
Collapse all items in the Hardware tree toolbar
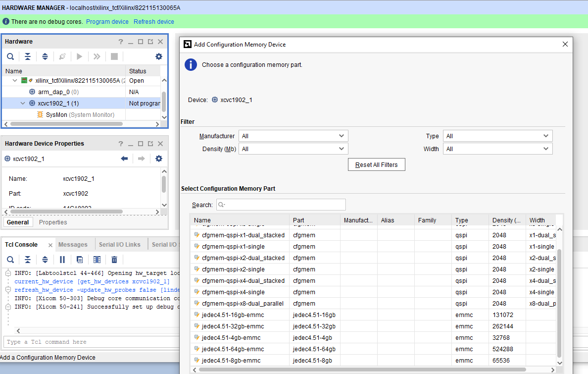pyautogui.click(x=28, y=56)
